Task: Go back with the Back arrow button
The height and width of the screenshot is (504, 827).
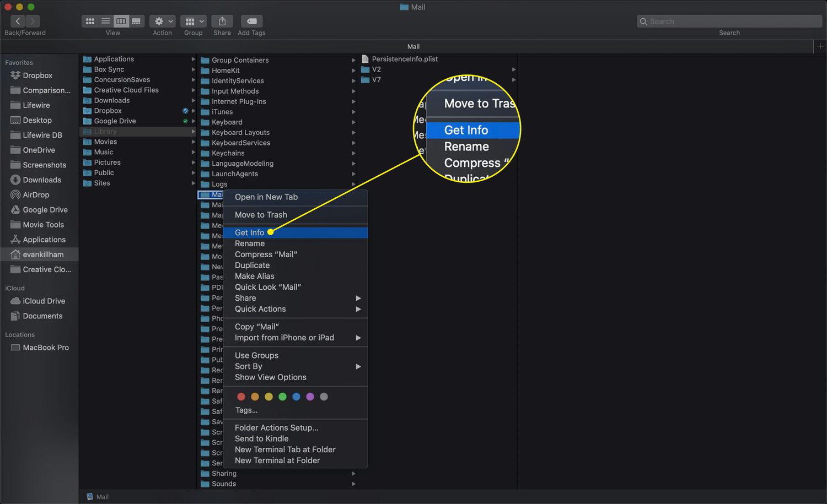Action: point(18,21)
